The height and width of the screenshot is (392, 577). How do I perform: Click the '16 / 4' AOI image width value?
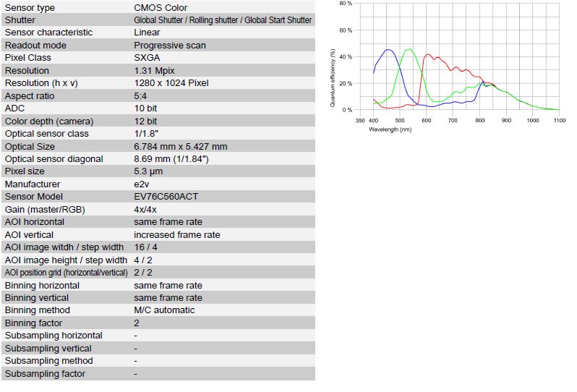145,247
